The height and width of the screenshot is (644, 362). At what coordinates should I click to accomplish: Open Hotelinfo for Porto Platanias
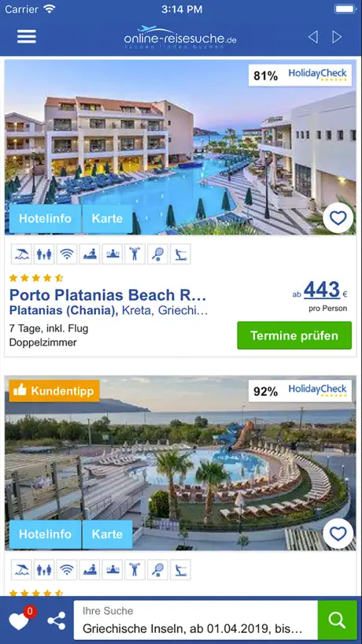45,219
